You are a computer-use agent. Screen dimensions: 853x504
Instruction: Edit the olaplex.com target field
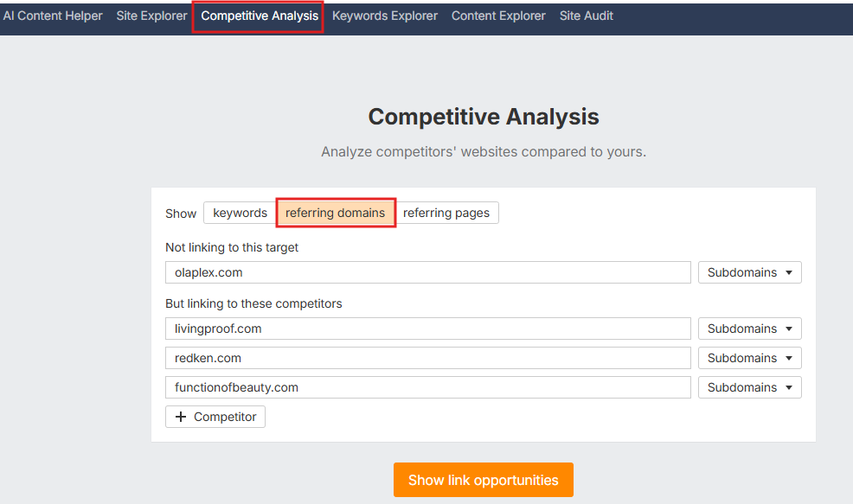point(427,272)
